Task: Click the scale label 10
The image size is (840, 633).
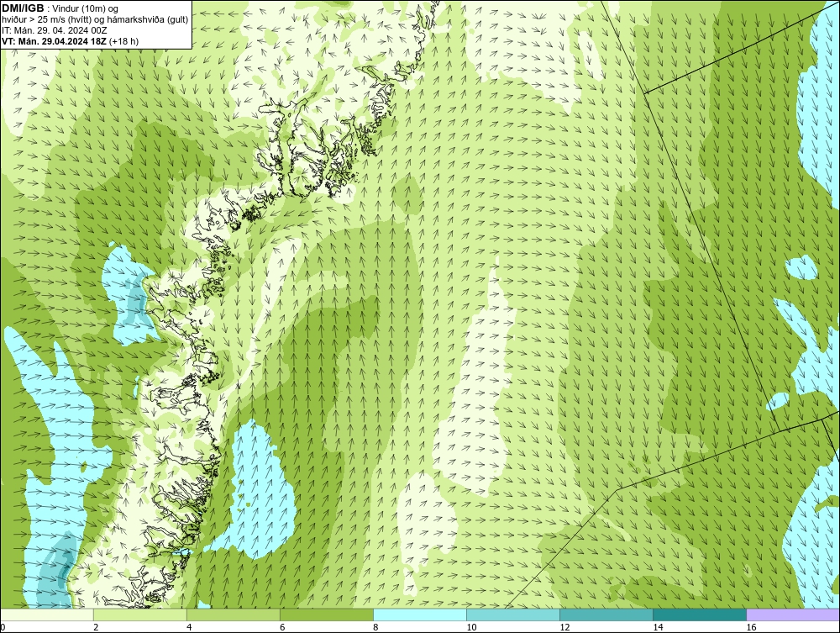Action: 471,627
